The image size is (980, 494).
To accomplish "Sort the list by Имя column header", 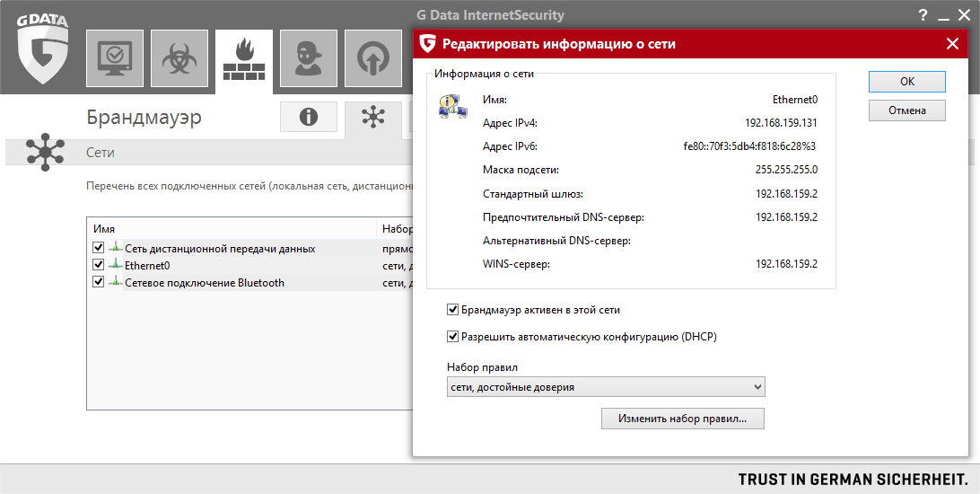I will pyautogui.click(x=232, y=229).
